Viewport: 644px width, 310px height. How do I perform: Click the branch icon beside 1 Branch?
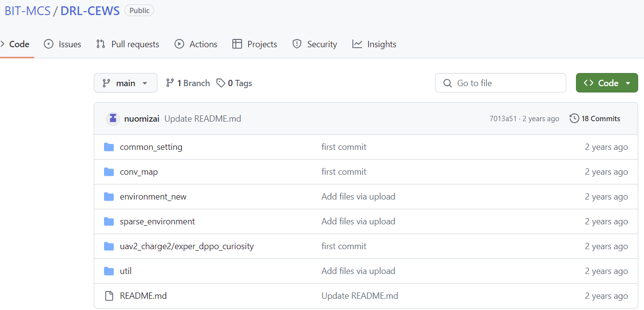(170, 83)
